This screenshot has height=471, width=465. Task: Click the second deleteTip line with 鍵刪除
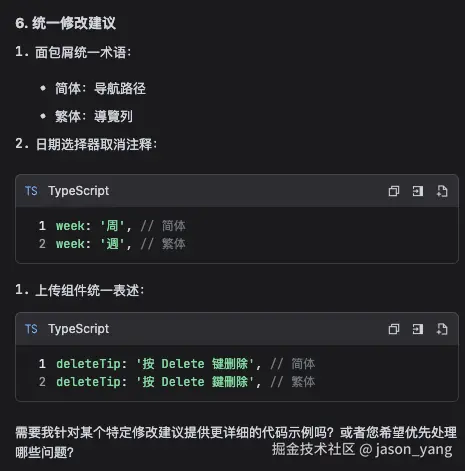pos(185,382)
